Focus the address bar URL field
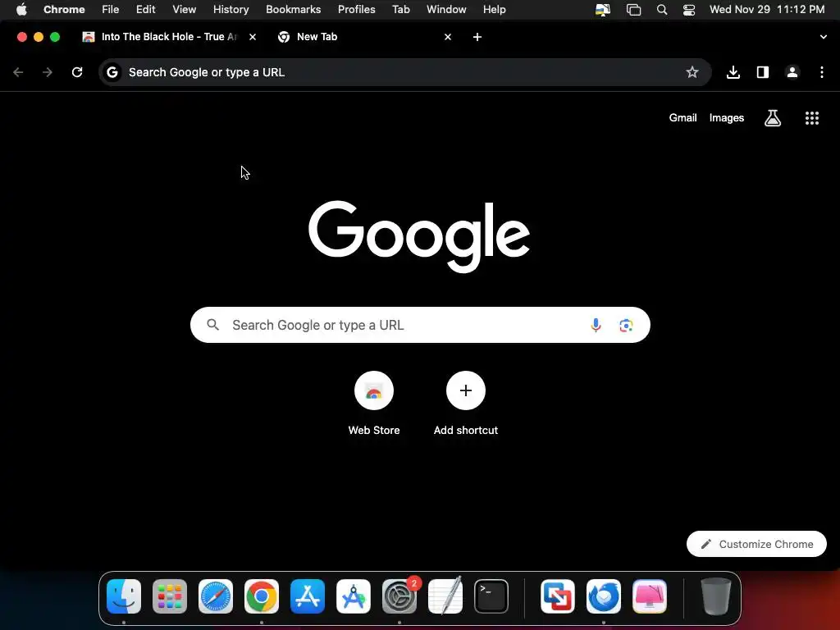Viewport: 840px width, 630px height. (404, 72)
